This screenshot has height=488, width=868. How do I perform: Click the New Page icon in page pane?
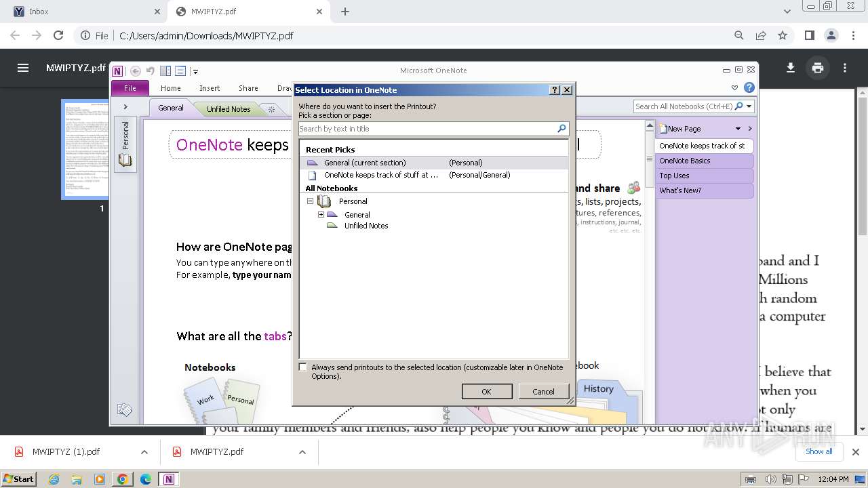664,128
